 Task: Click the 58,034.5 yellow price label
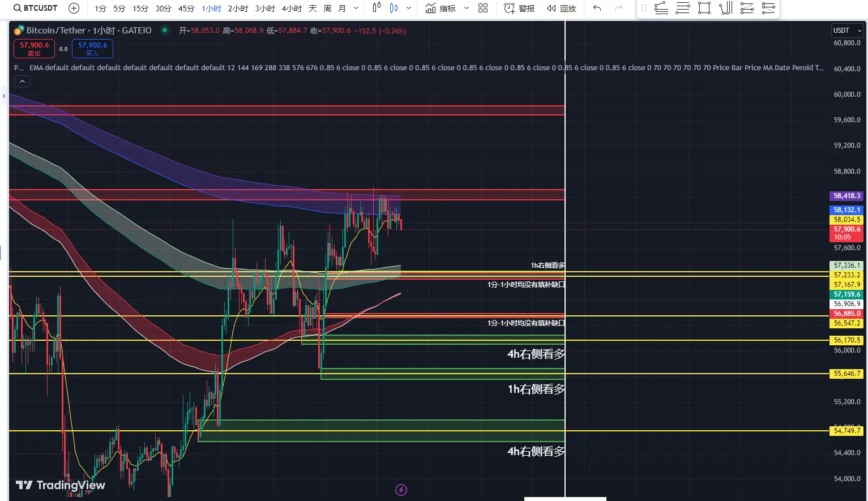tap(846, 220)
